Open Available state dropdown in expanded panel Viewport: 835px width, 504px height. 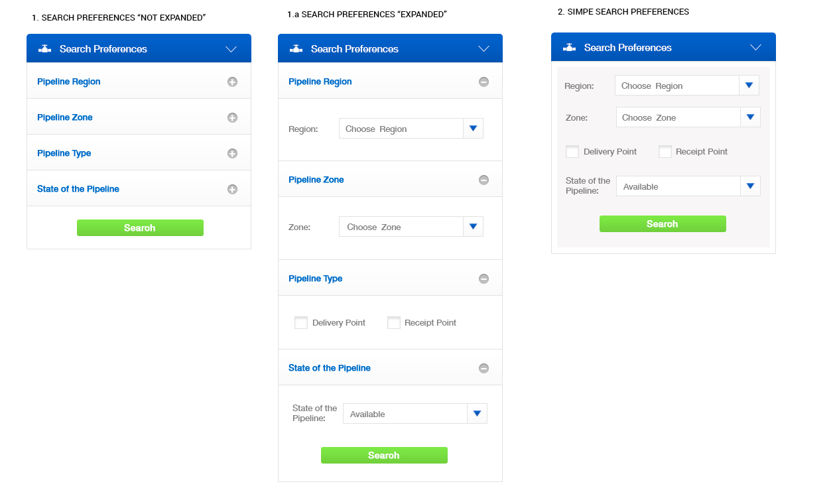pyautogui.click(x=477, y=414)
